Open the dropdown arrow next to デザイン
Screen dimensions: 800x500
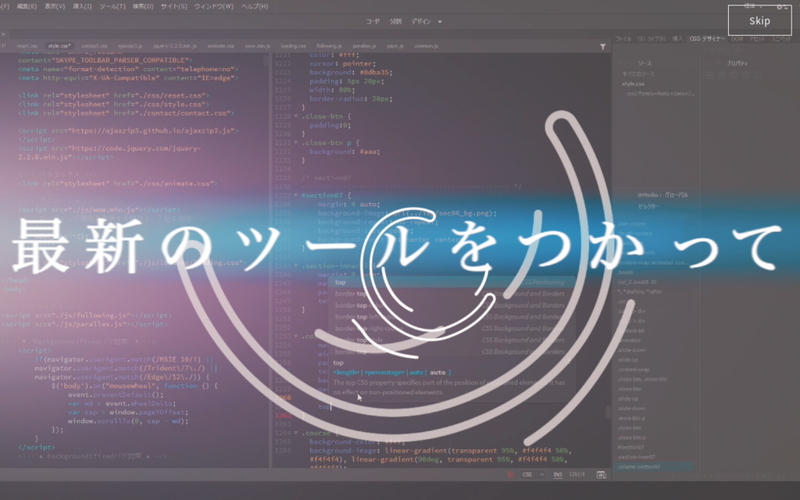coord(440,22)
